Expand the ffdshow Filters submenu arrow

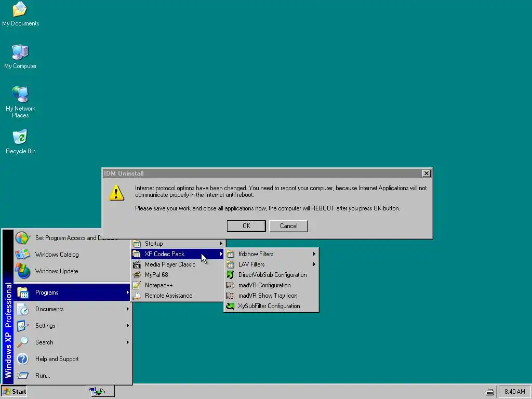(x=314, y=254)
